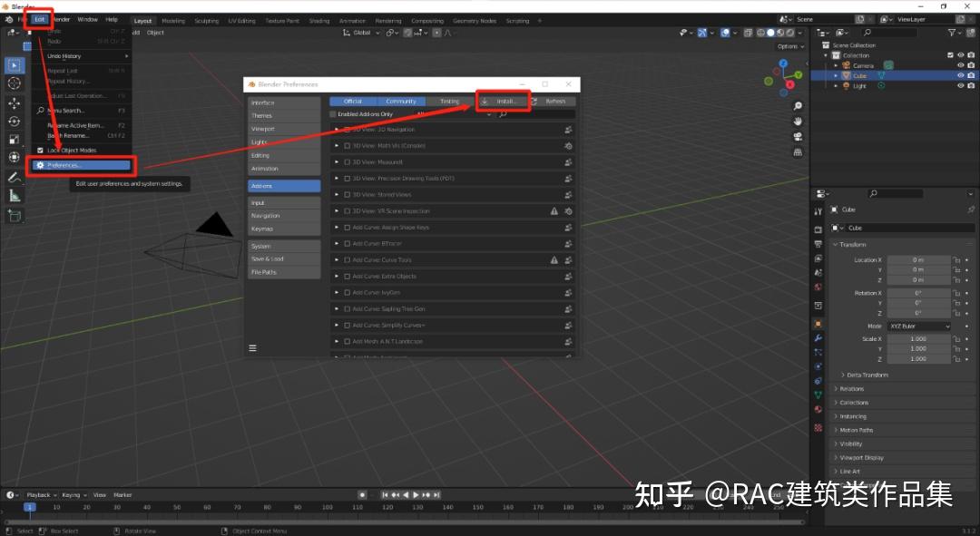Open Keymap preferences section
The image size is (980, 536).
pos(284,229)
